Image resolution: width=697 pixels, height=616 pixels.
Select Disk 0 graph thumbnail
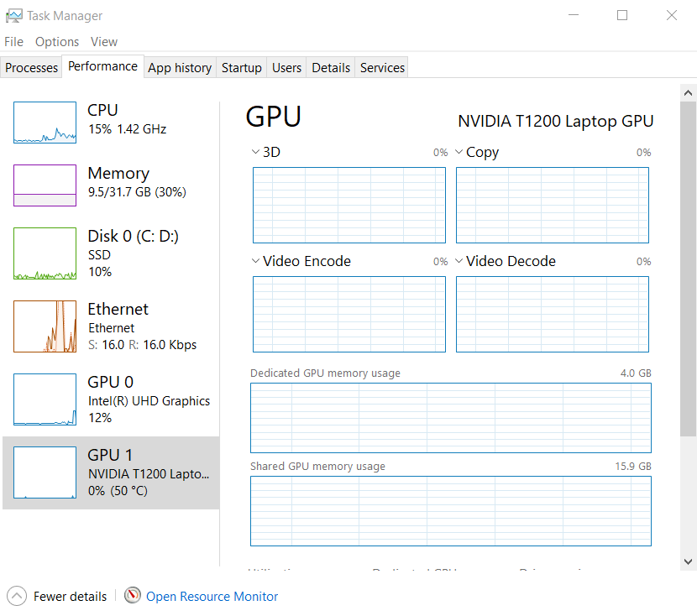point(45,253)
